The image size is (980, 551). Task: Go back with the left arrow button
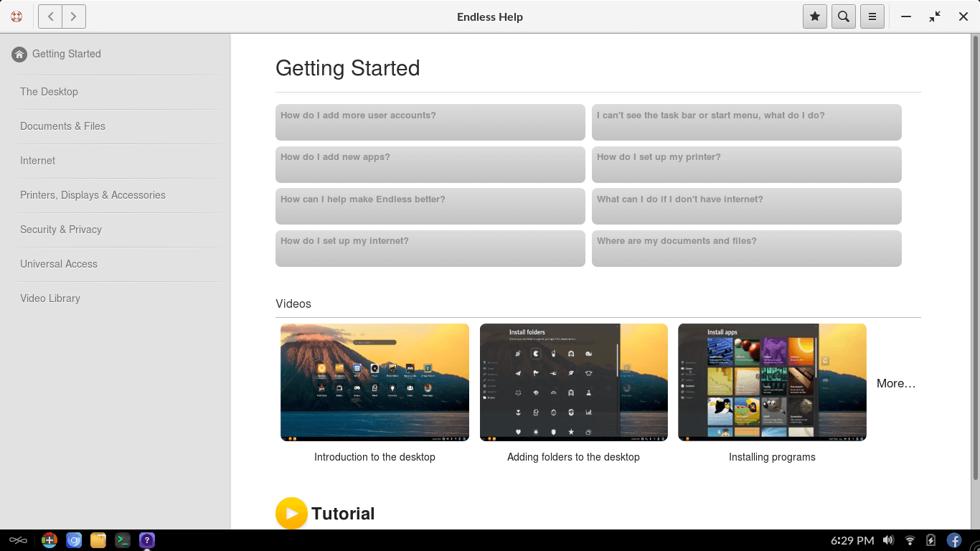(50, 17)
